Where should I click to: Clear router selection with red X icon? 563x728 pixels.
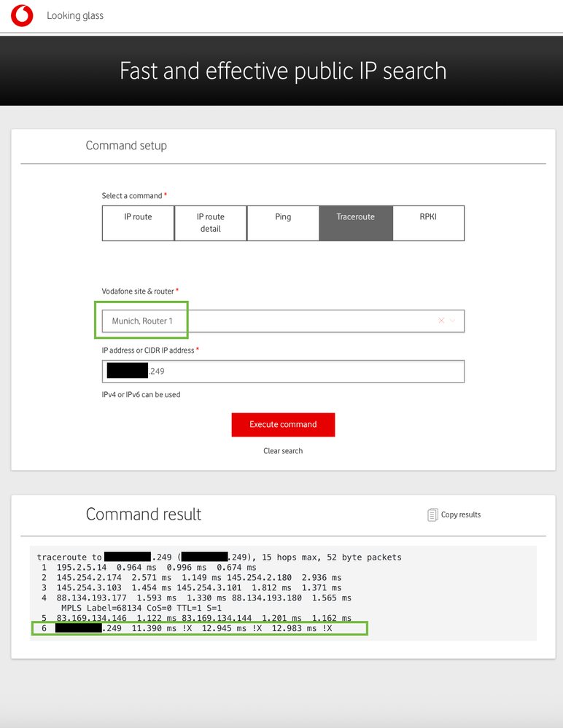pos(441,321)
